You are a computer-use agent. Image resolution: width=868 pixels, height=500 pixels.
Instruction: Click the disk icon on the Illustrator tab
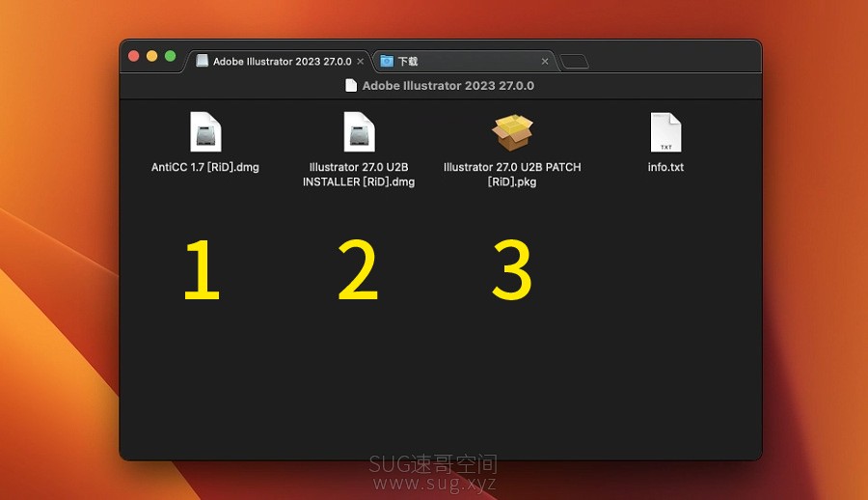[x=203, y=61]
